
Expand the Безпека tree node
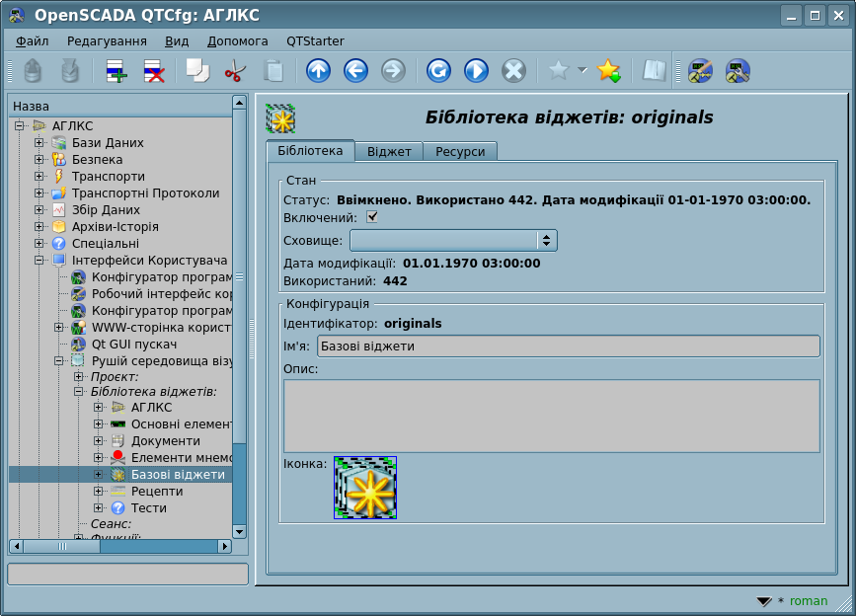pyautogui.click(x=39, y=160)
